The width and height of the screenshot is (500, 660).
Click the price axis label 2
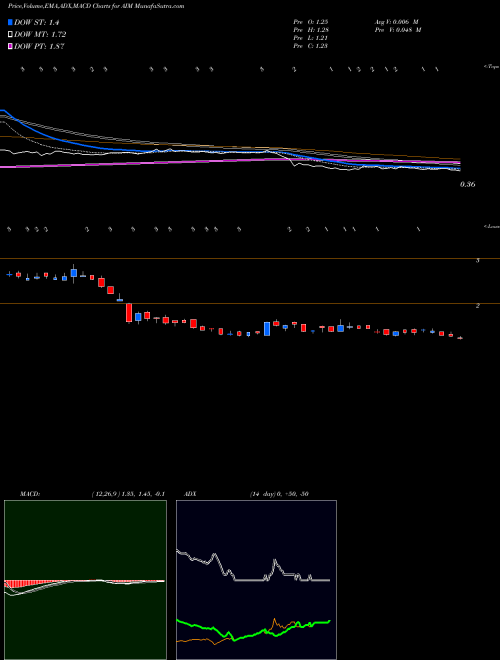(478, 306)
